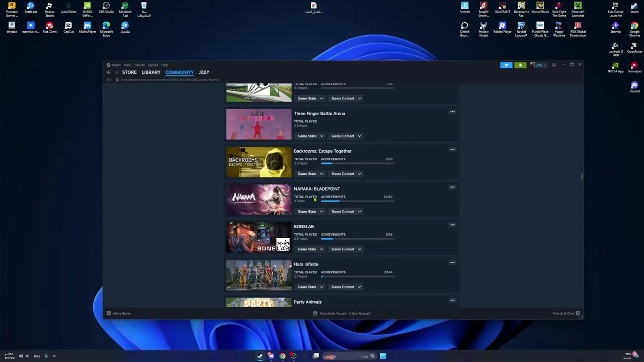Expand Game Content for Backrooms: Escape Together
The image size is (644, 362).
[346, 173]
